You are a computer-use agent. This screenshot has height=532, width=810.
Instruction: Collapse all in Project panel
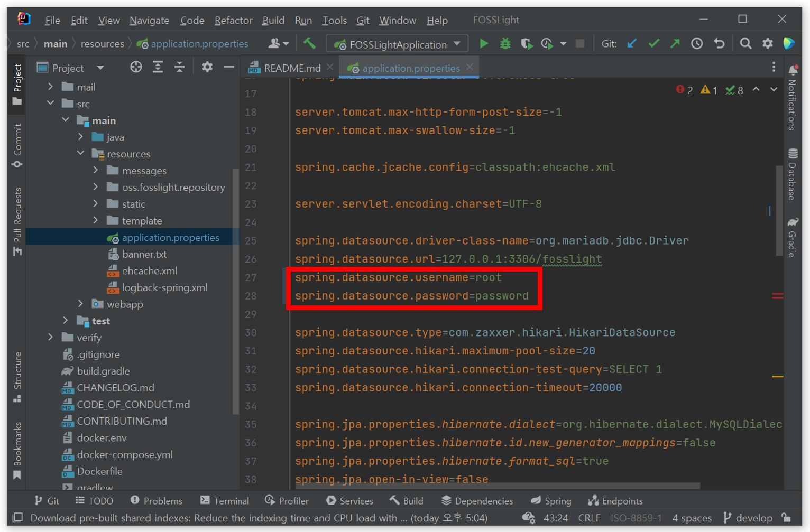pos(180,67)
